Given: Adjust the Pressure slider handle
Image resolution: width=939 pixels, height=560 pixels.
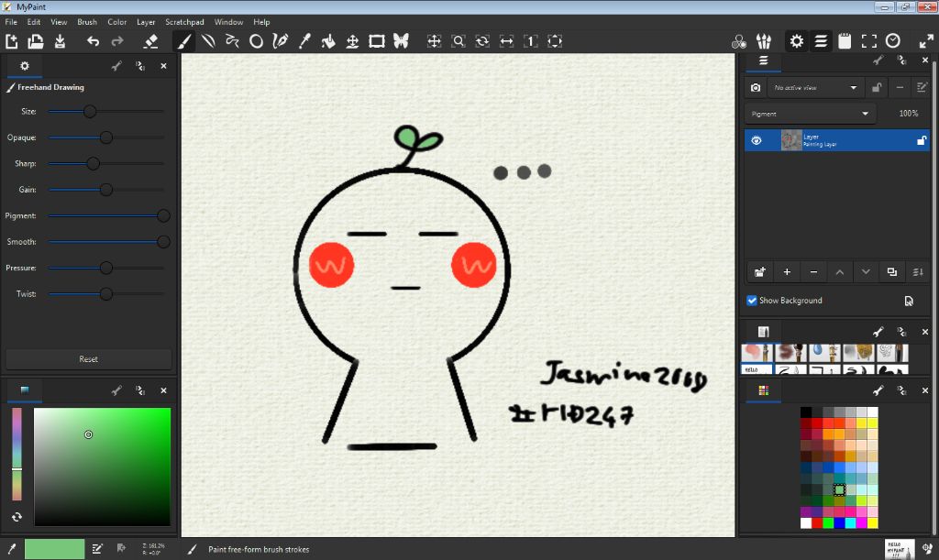Looking at the screenshot, I should 106,268.
